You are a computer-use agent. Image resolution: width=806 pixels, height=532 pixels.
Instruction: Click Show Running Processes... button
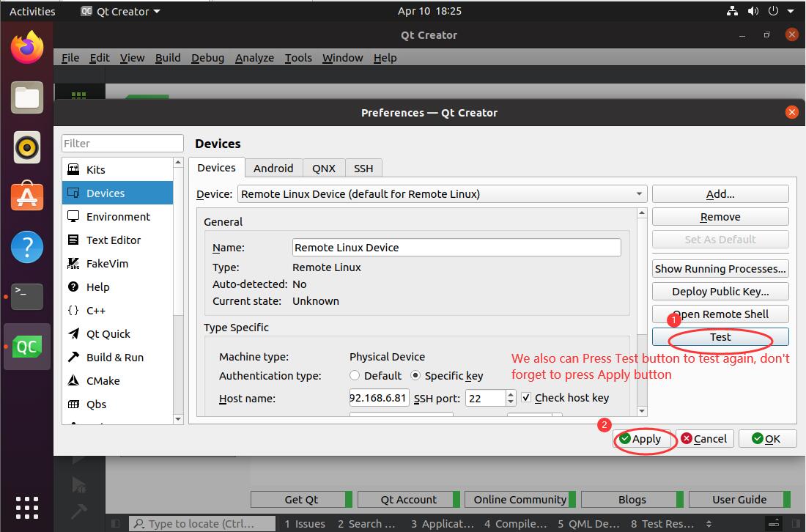pyautogui.click(x=720, y=268)
